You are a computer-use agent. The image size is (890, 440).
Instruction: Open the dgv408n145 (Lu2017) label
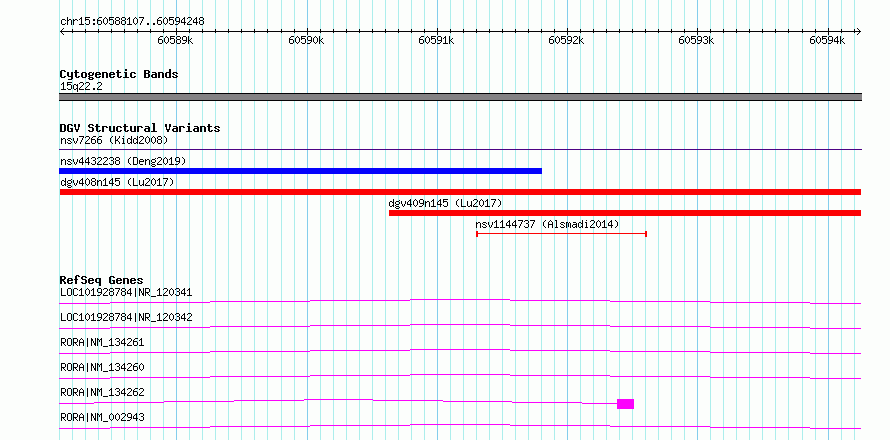117,182
